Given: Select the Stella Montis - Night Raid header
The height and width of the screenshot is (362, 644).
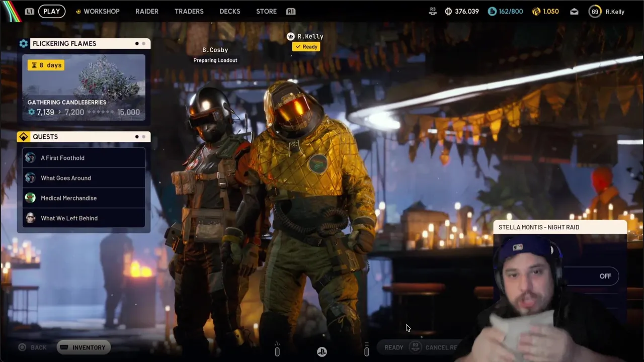Looking at the screenshot, I should [560, 227].
